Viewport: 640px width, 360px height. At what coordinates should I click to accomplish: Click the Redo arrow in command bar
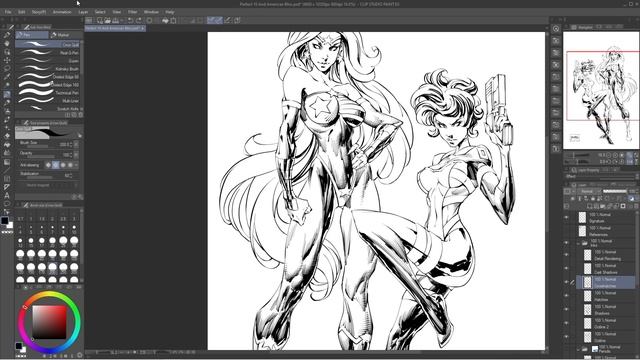(x=138, y=20)
